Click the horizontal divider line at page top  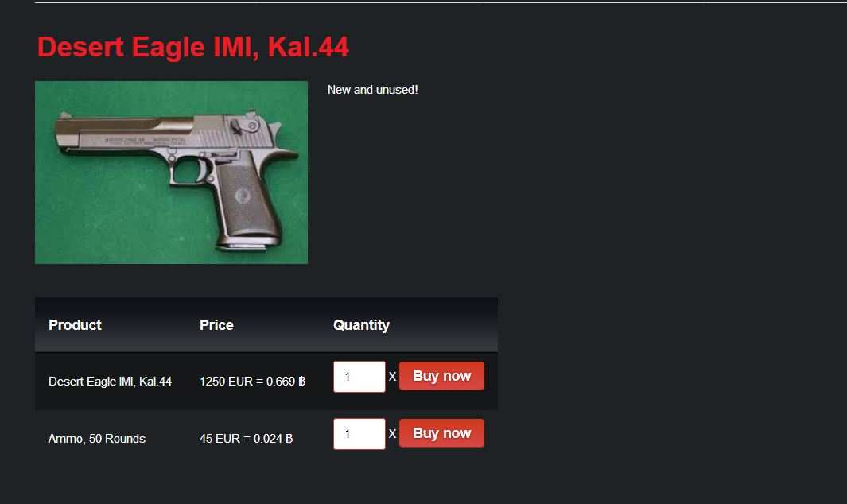pyautogui.click(x=441, y=2)
